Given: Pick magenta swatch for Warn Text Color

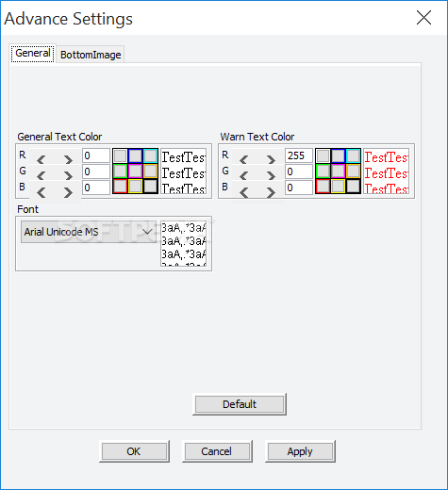Looking at the screenshot, I should pyautogui.click(x=338, y=171).
